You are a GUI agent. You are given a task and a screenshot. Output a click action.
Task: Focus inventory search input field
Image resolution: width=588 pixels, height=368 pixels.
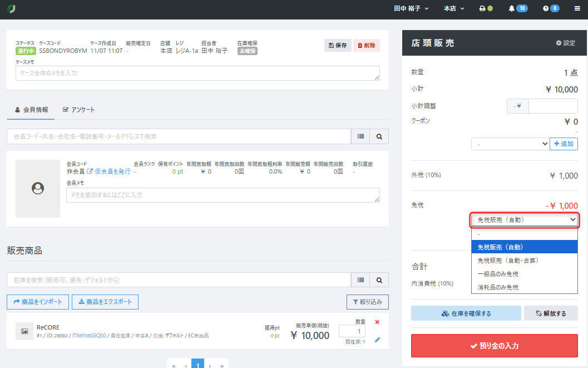[x=179, y=280]
